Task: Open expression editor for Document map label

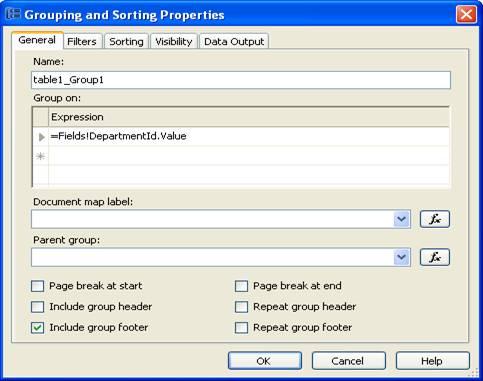Action: point(435,219)
